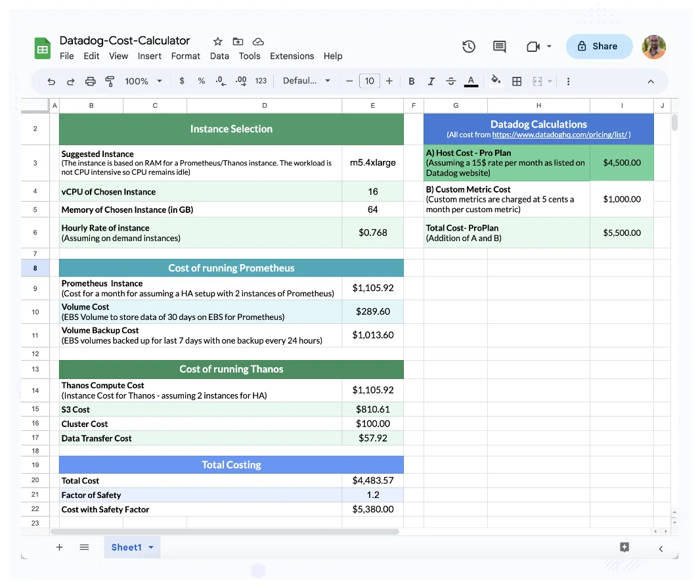700x588 pixels.
Task: Show the side panel with chevron
Action: point(661,549)
